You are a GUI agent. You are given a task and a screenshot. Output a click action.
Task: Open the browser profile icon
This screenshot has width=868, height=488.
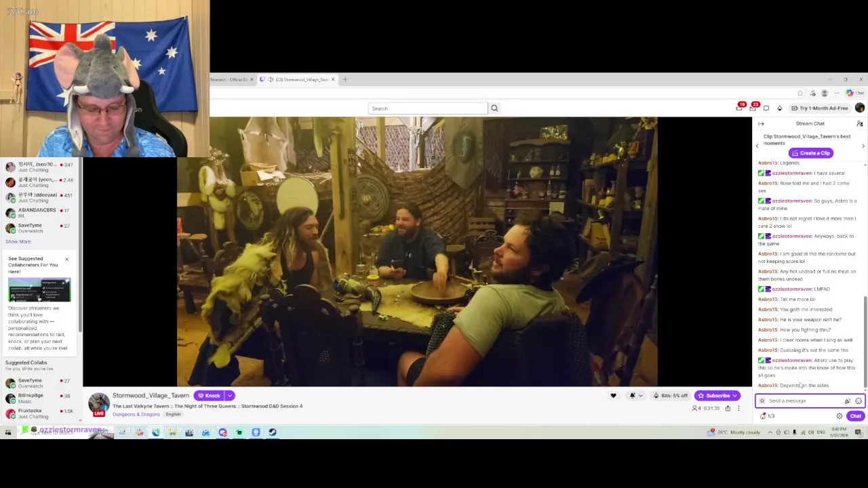point(825,93)
